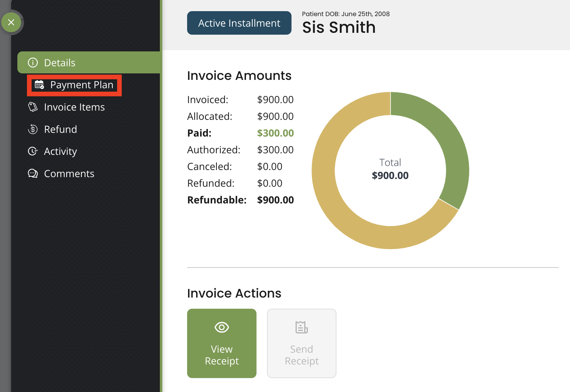Click the Activity clock icon
The width and height of the screenshot is (570, 392).
tap(33, 151)
